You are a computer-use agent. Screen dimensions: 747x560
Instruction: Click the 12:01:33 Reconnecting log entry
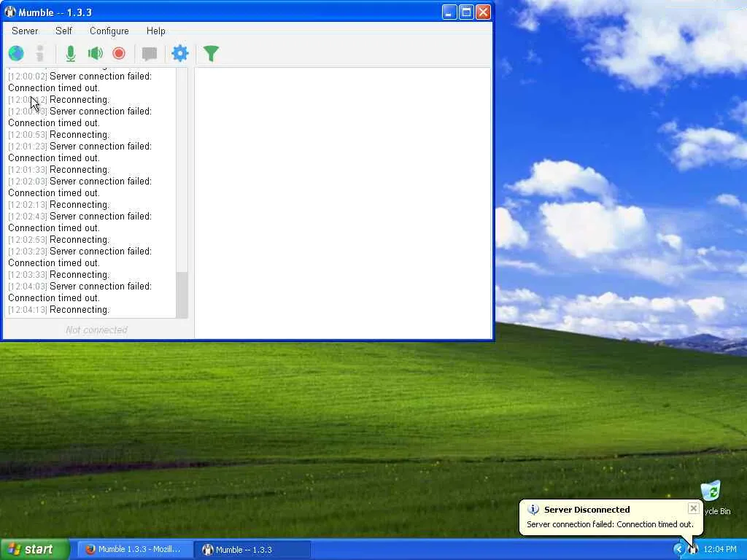point(58,170)
